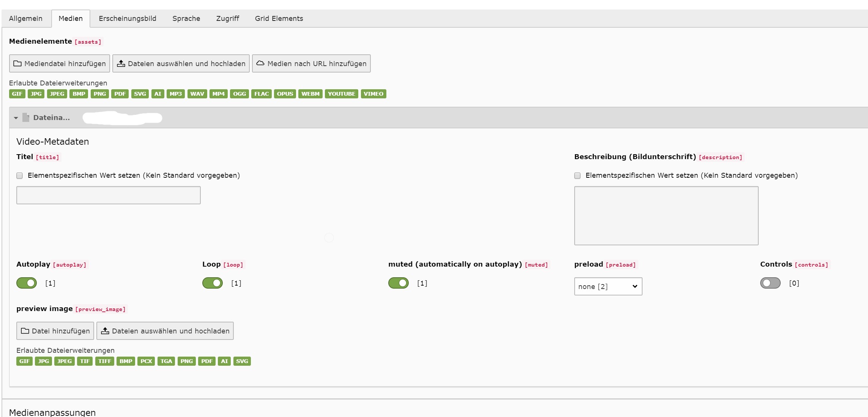The image size is (868, 417).
Task: Click the Mediendatei hinzufügen button
Action: (60, 63)
